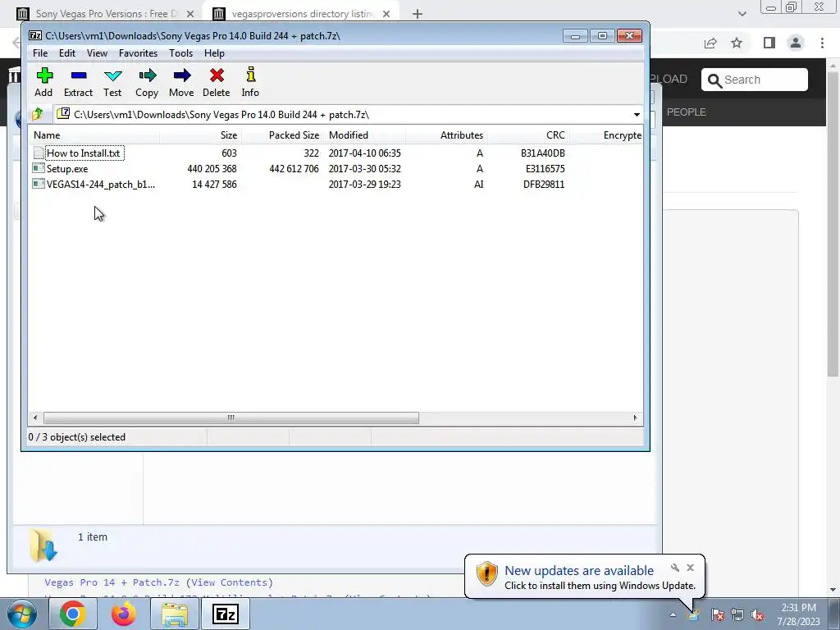Click the CRC value DFB29811
The height and width of the screenshot is (630, 840).
[x=544, y=184]
